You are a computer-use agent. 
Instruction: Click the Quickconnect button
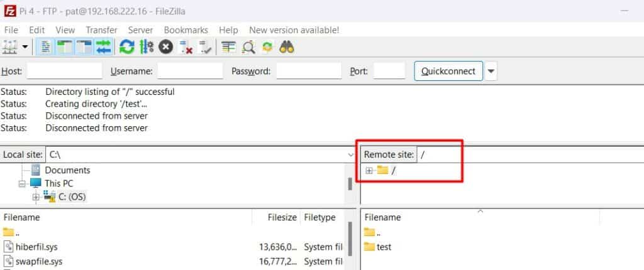(x=448, y=71)
